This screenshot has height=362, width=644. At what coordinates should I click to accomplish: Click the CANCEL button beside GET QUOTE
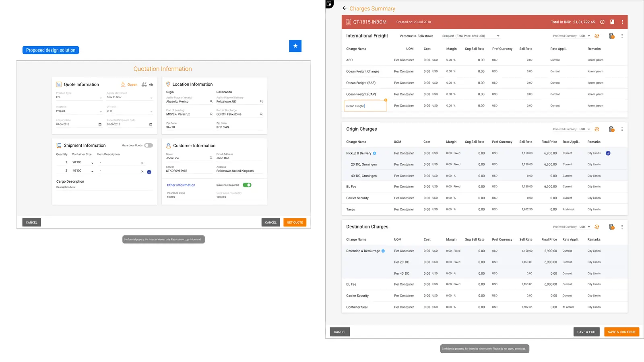coord(271,222)
